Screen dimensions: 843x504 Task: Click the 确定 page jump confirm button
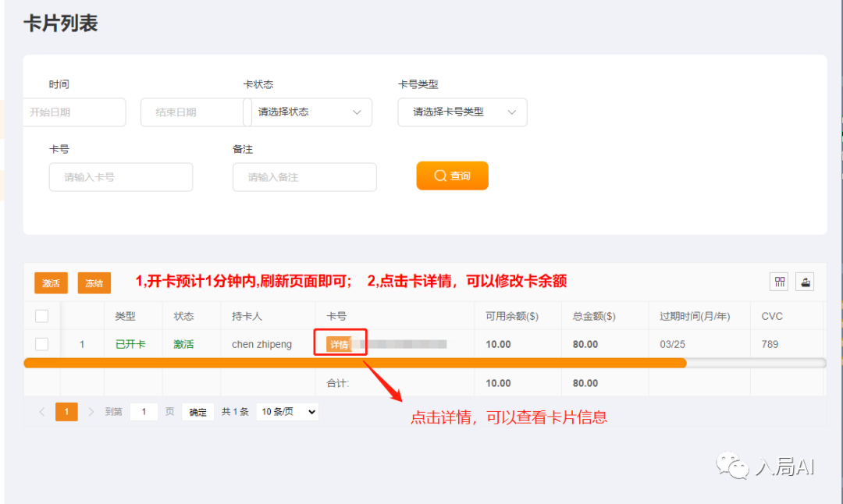198,412
